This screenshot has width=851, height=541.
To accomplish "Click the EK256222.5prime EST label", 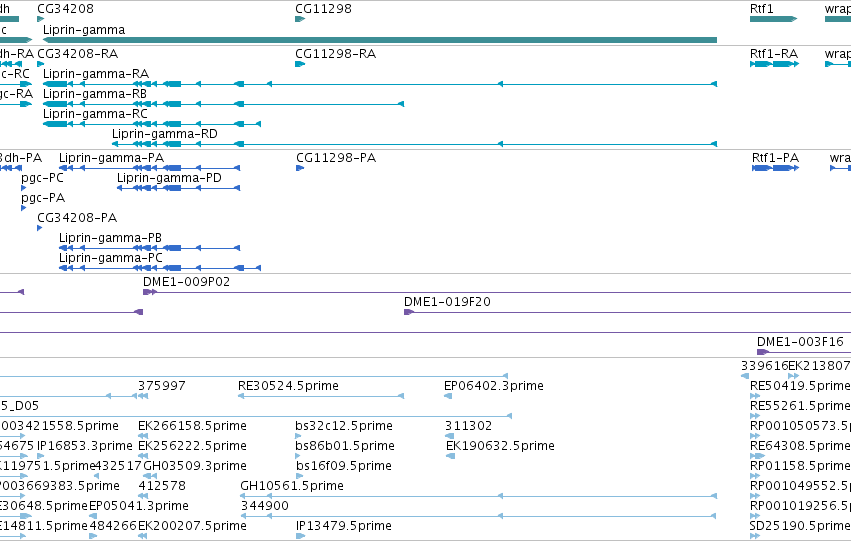I will pos(192,446).
